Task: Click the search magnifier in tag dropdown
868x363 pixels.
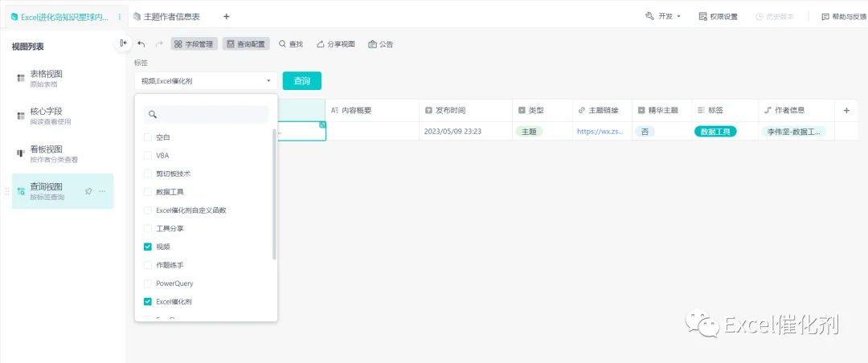Action: tap(153, 115)
